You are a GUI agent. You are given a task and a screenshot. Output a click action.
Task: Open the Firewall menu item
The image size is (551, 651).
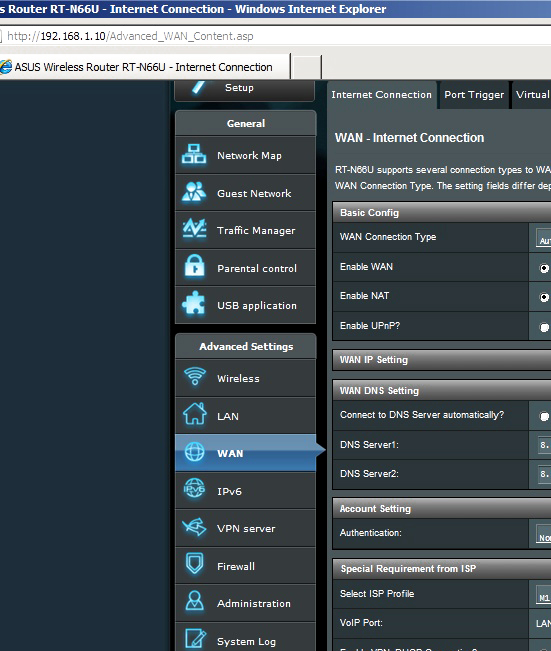(x=245, y=565)
